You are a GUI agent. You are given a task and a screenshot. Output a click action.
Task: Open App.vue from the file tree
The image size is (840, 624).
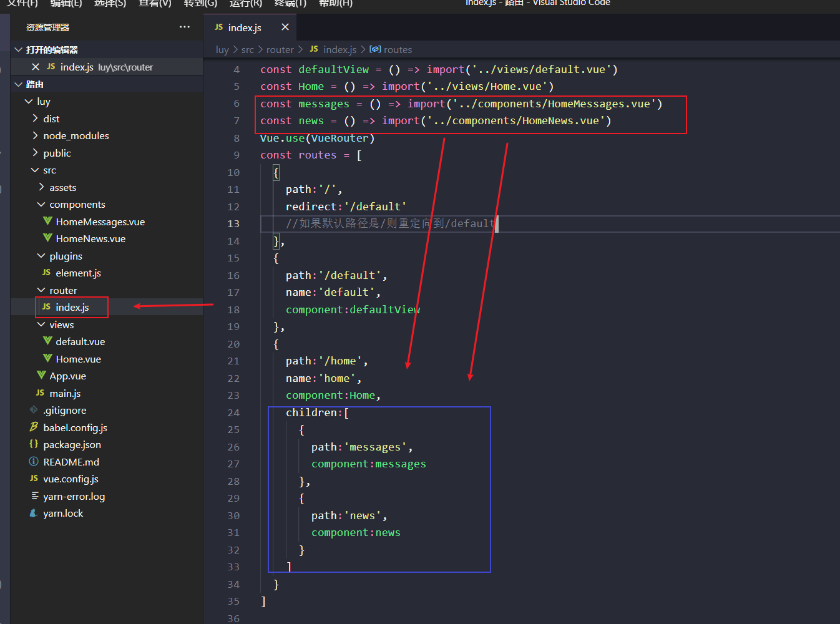point(68,376)
